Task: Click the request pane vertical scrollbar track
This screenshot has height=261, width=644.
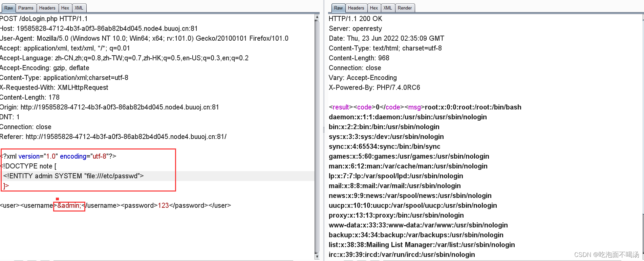Action: click(x=317, y=137)
